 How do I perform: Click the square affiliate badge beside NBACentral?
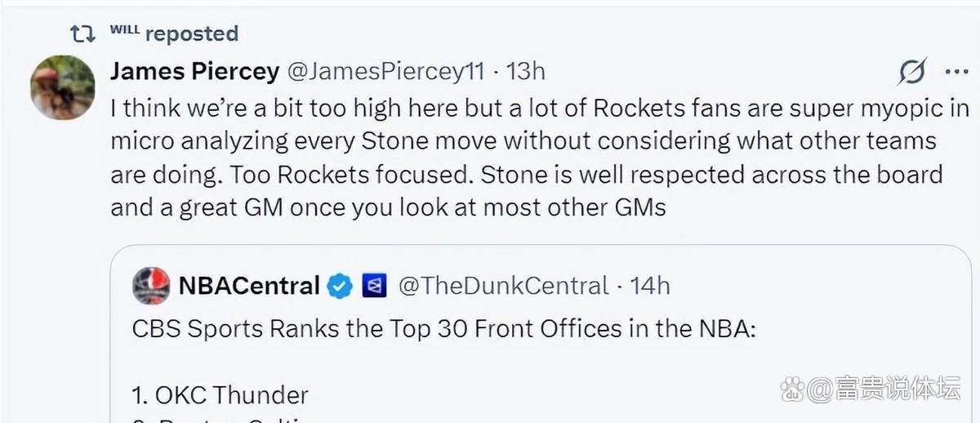point(374,286)
